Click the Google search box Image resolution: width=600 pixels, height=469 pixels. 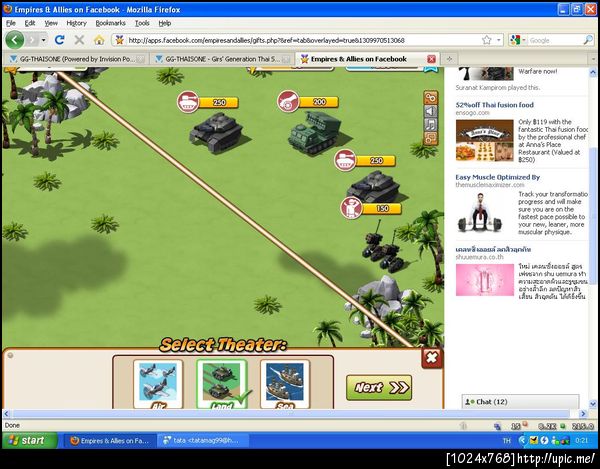(x=555, y=40)
